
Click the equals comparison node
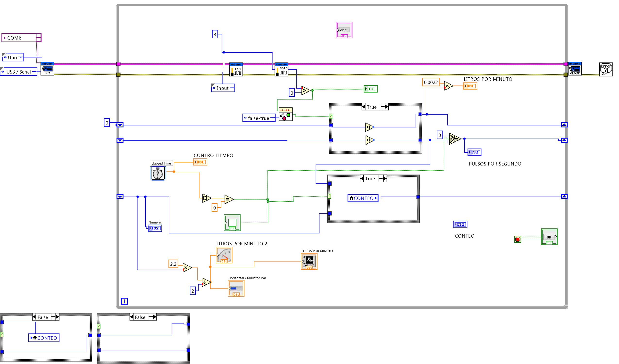coord(229,199)
